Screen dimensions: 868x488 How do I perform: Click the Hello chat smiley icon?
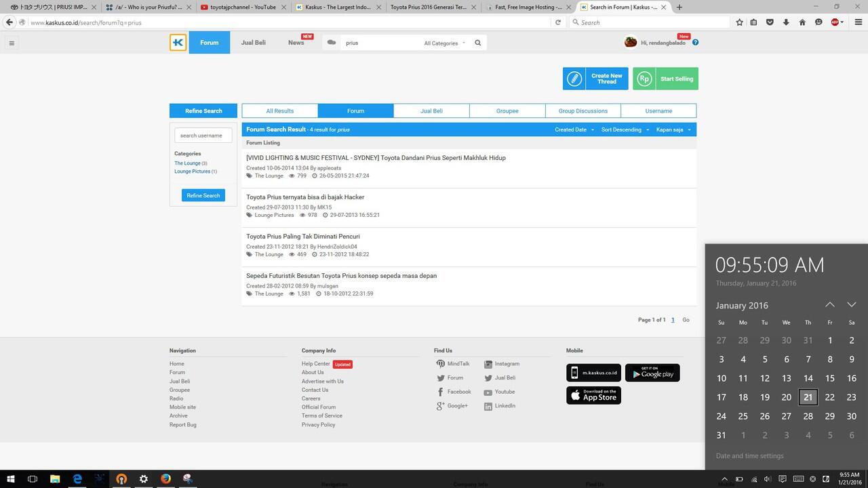(818, 22)
